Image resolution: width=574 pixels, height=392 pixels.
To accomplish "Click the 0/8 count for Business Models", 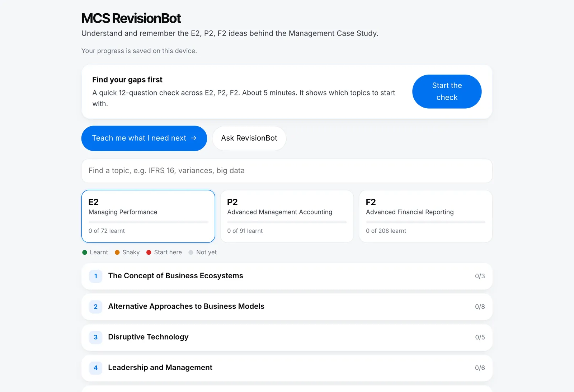I will [480, 307].
